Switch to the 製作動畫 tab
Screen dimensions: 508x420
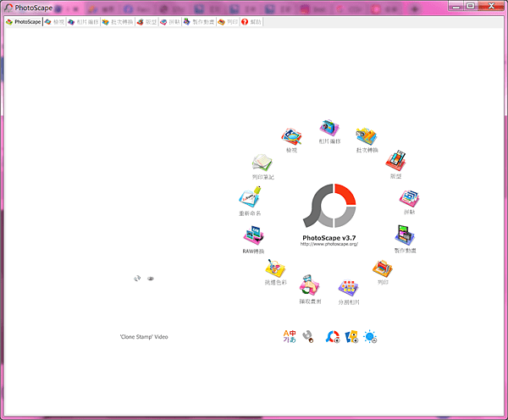pos(199,22)
